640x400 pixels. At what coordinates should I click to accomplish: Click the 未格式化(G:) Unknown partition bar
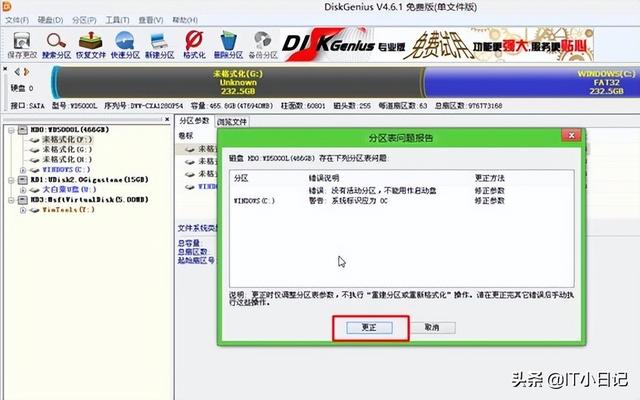[239, 82]
